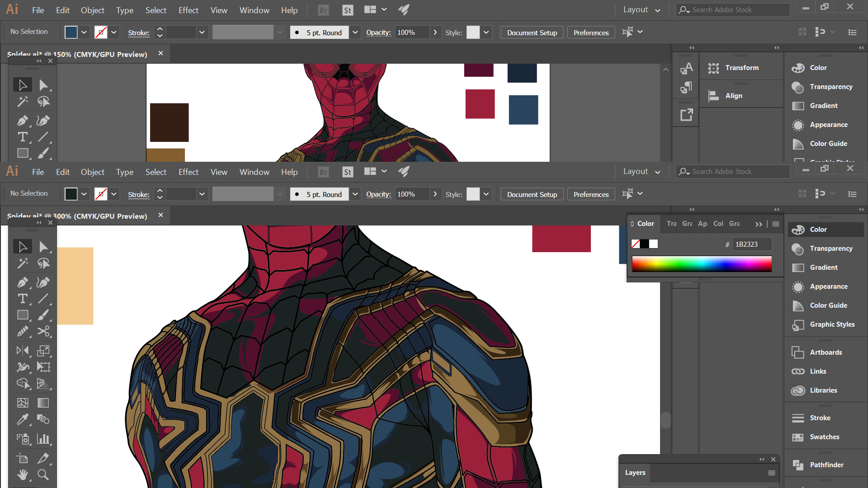This screenshot has width=868, height=488.
Task: Open the Select menu in the 150% window
Action: tap(156, 10)
